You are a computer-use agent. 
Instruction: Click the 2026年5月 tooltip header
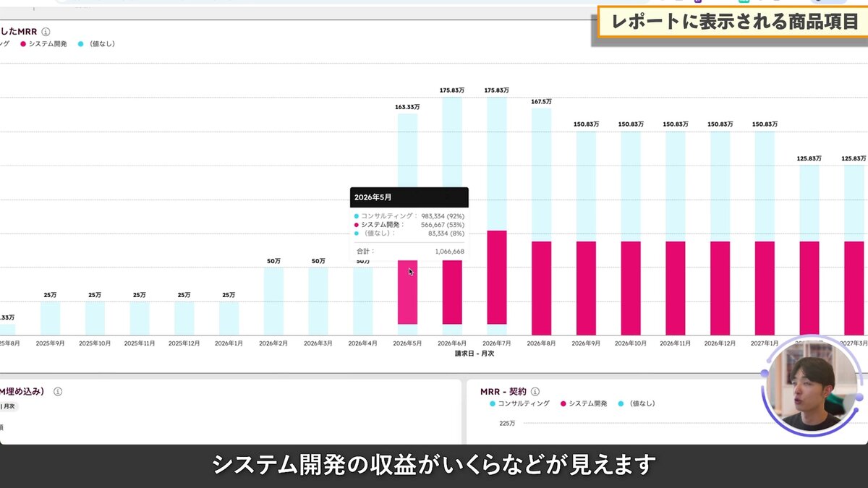tap(374, 196)
